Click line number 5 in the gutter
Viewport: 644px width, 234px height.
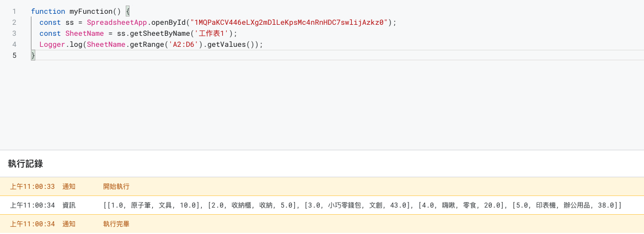(14, 55)
